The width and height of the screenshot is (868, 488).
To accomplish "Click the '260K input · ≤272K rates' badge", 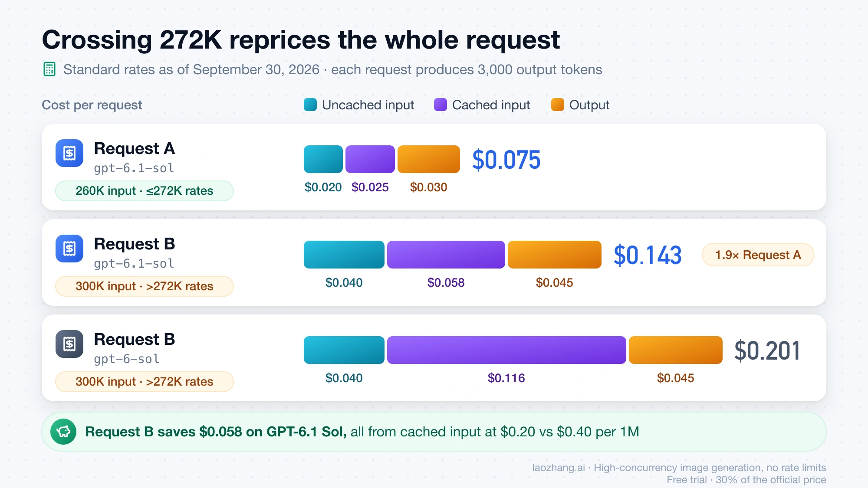I will (x=145, y=191).
